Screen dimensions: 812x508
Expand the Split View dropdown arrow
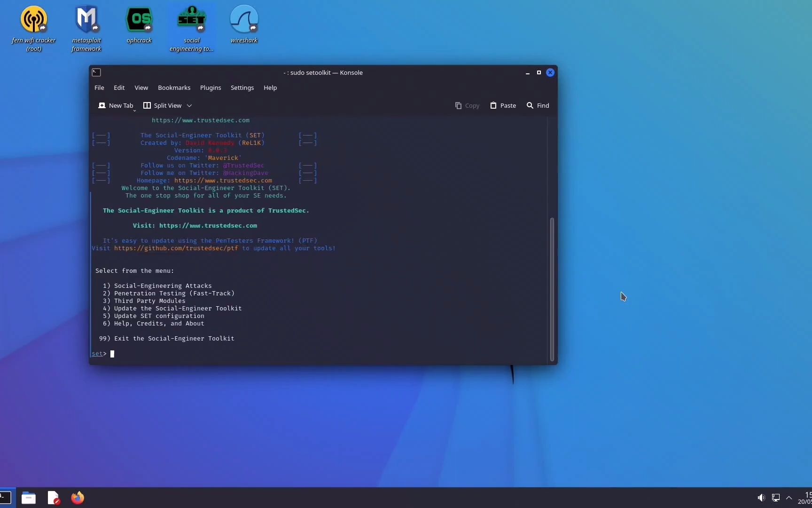tap(189, 105)
